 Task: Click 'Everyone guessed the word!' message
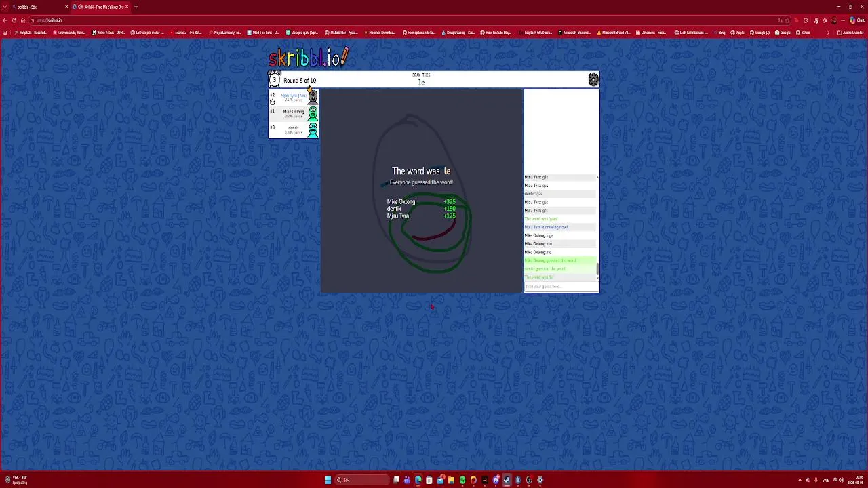pyautogui.click(x=421, y=182)
